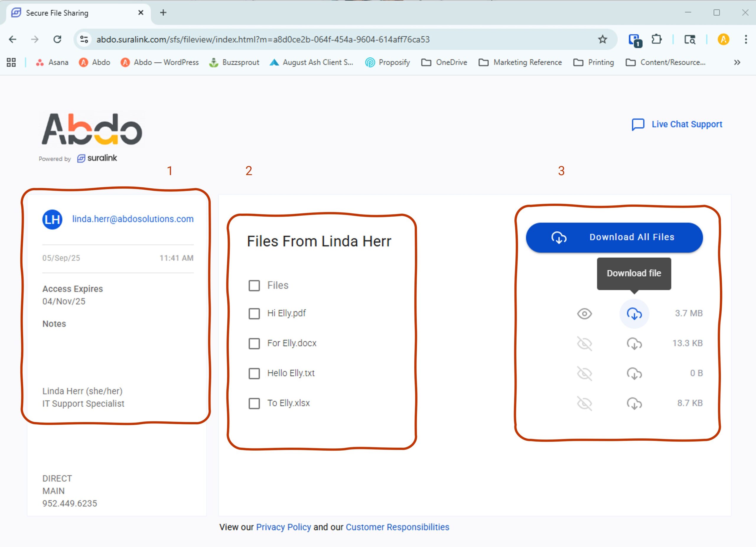Click the LH sender avatar
This screenshot has width=756, height=547.
pos(52,220)
